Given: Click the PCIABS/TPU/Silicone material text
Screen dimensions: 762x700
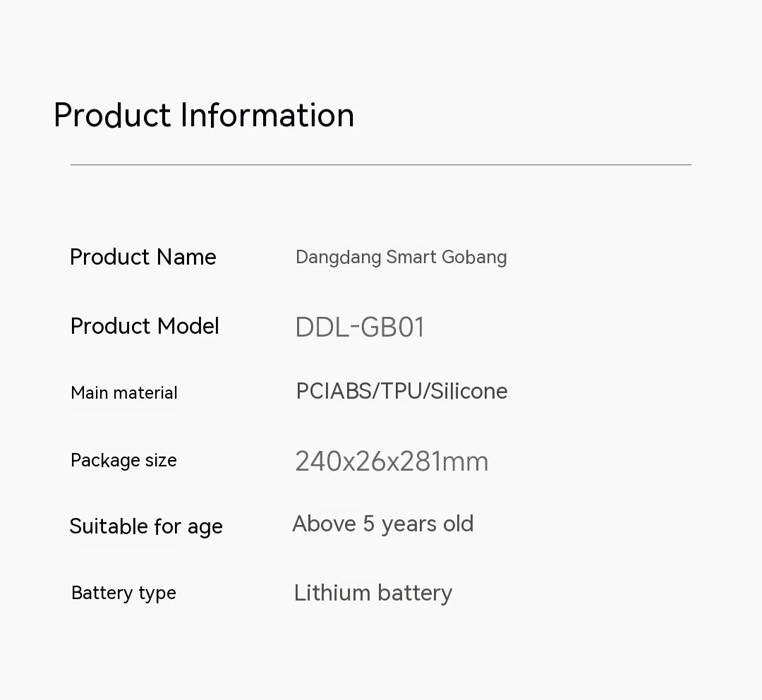Looking at the screenshot, I should (401, 392).
